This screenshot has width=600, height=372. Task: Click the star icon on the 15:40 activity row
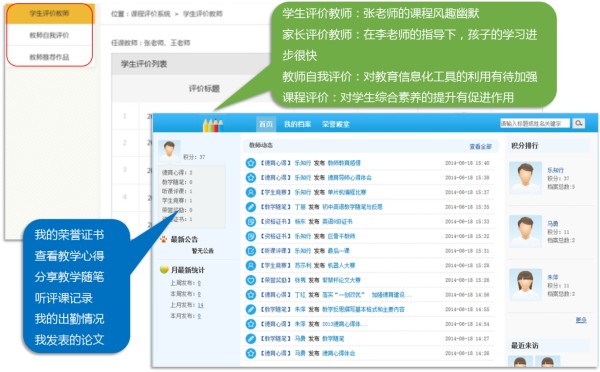click(x=251, y=163)
